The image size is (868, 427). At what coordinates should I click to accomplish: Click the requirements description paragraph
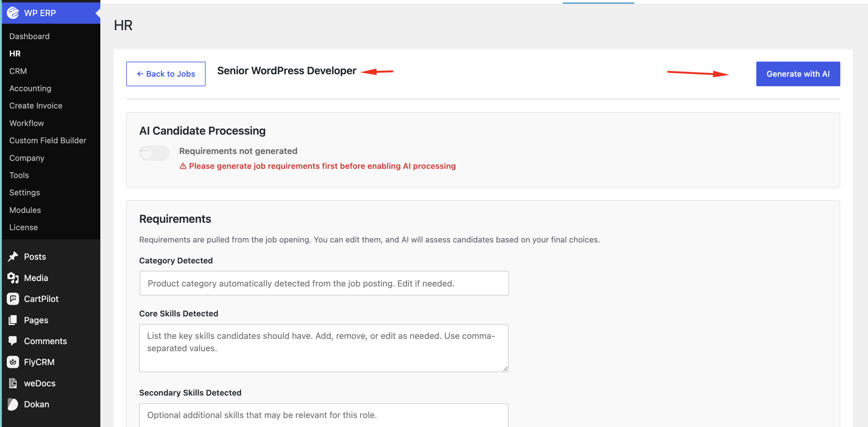370,240
